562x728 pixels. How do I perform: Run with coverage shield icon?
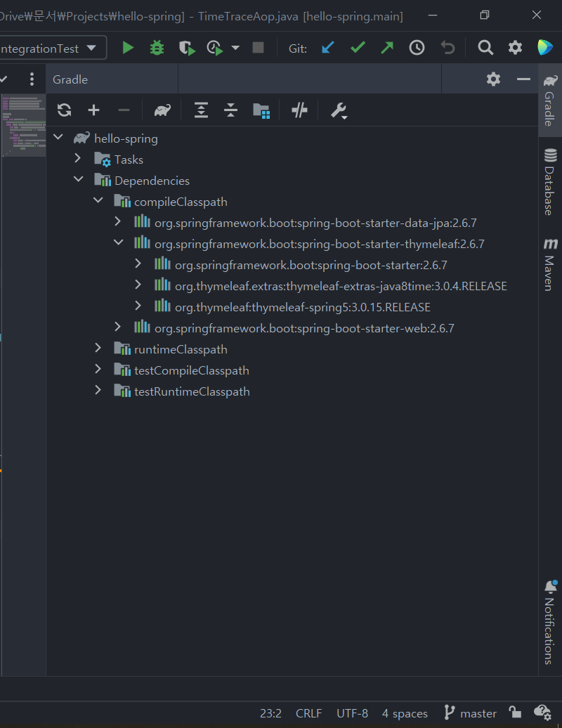pyautogui.click(x=187, y=48)
